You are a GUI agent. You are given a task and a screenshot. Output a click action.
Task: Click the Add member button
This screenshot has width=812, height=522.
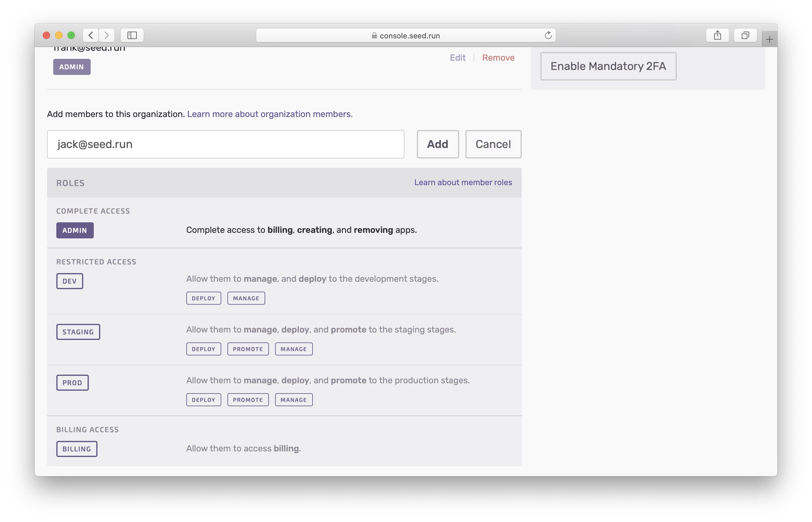pyautogui.click(x=437, y=144)
